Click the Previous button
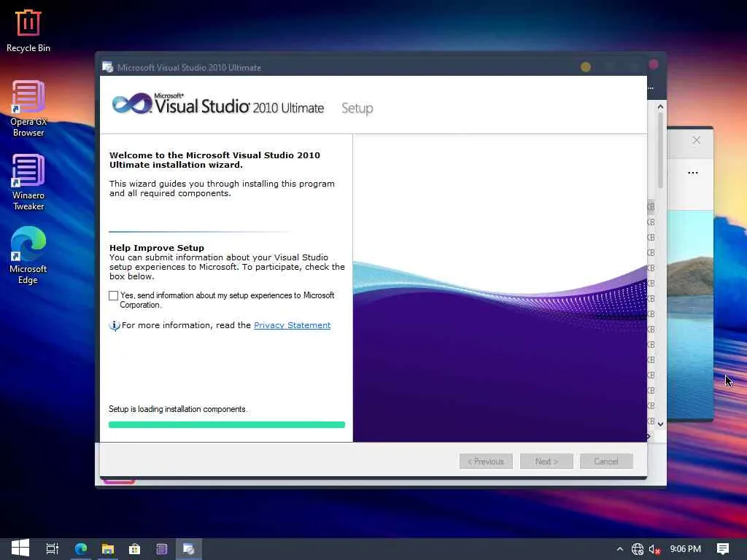This screenshot has height=560, width=747. tap(486, 461)
